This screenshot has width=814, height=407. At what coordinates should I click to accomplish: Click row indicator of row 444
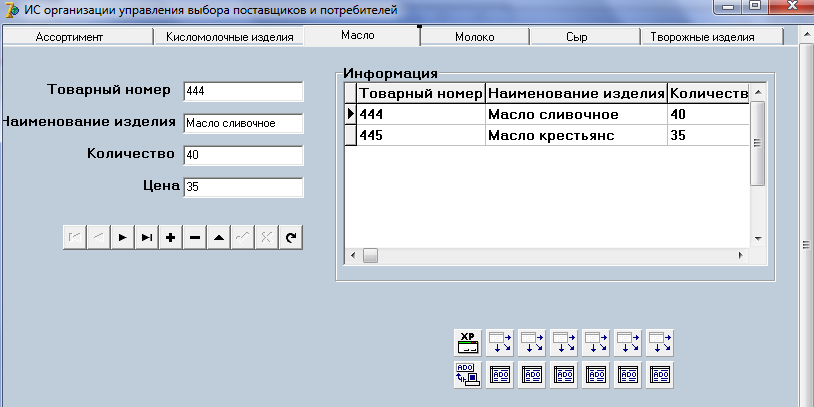coord(351,114)
